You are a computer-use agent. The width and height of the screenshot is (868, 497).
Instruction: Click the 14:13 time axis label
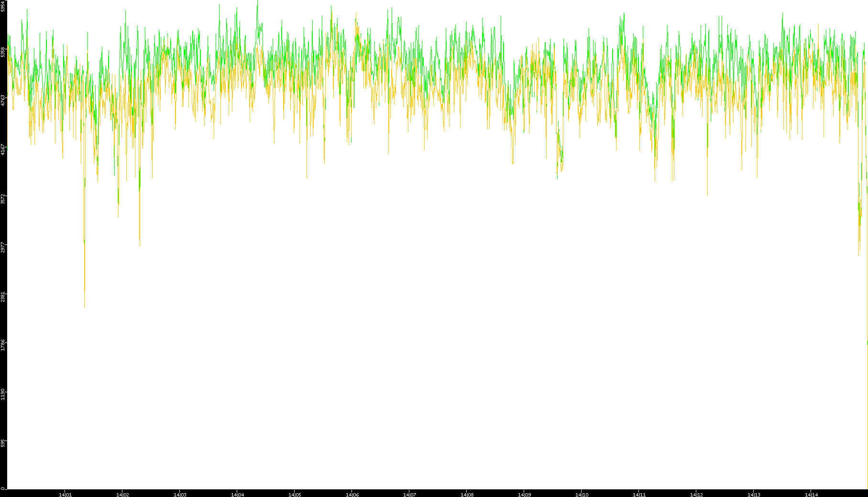(754, 495)
